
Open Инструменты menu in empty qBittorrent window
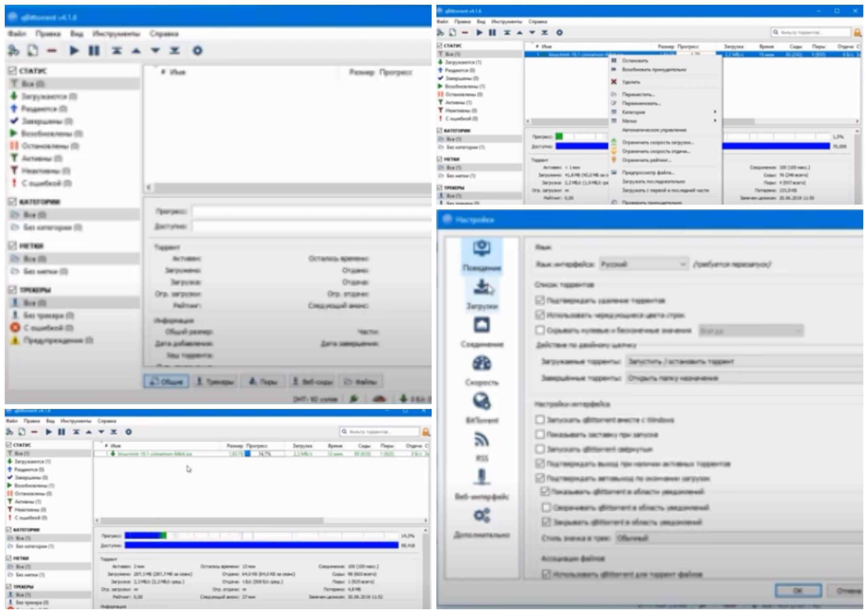tap(116, 34)
